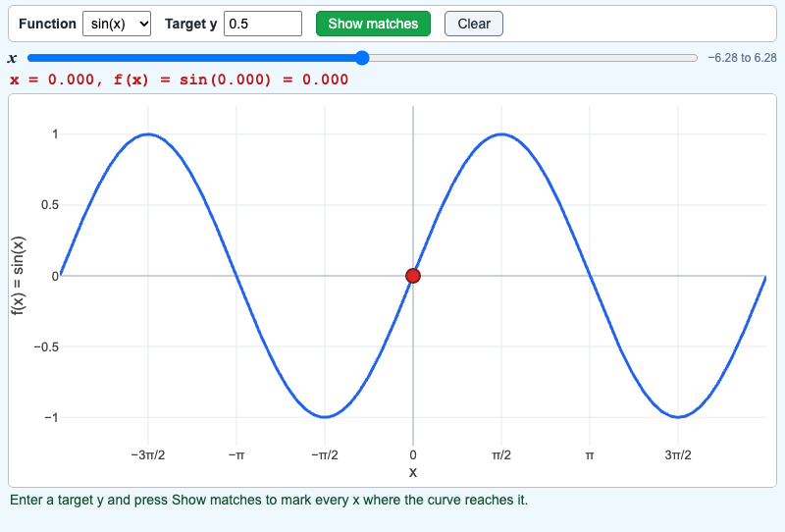This screenshot has width=785, height=532.
Task: Click the slider range label −6.28 to 6.28
Action: point(742,58)
